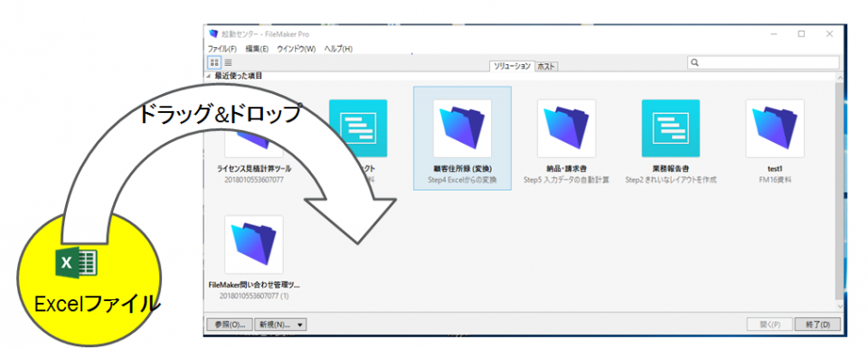Click the 終了(D) button
This screenshot has width=868, height=349.
[817, 324]
